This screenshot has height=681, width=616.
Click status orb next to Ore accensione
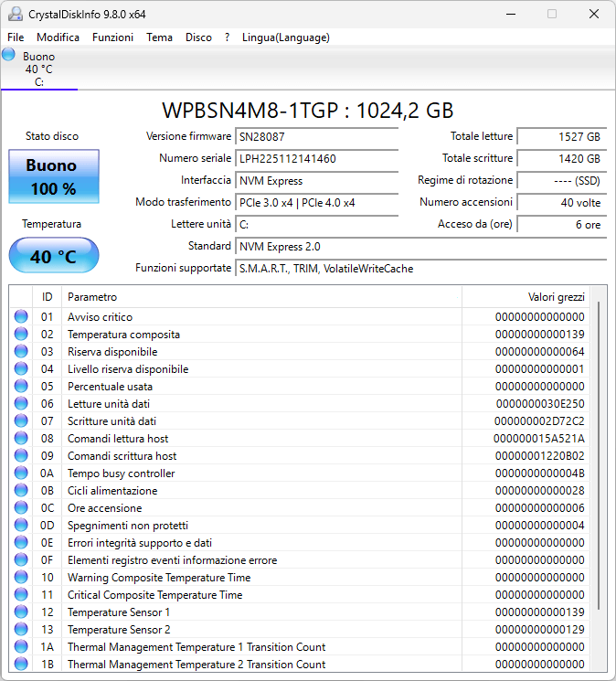pos(21,508)
